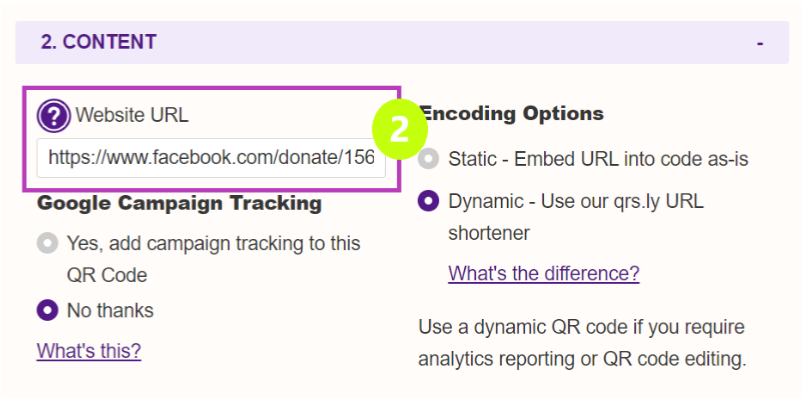
Task: Collapse section with the minus icon
Action: [x=760, y=43]
